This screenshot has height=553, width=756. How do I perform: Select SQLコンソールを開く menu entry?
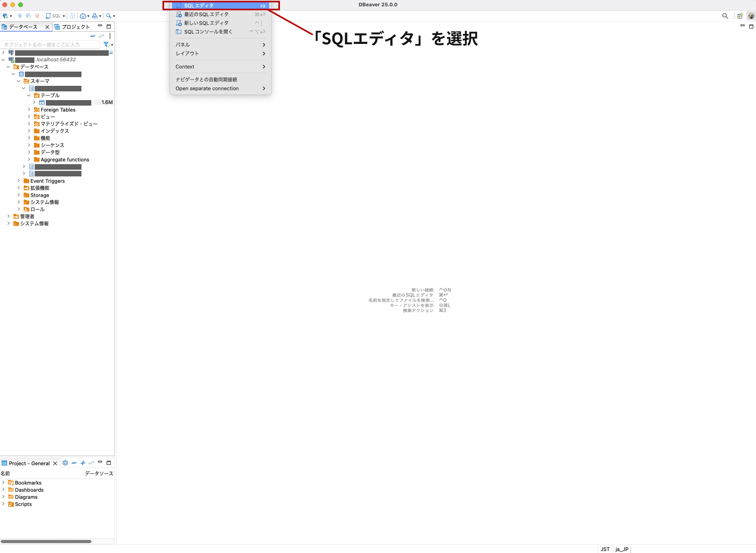[208, 31]
